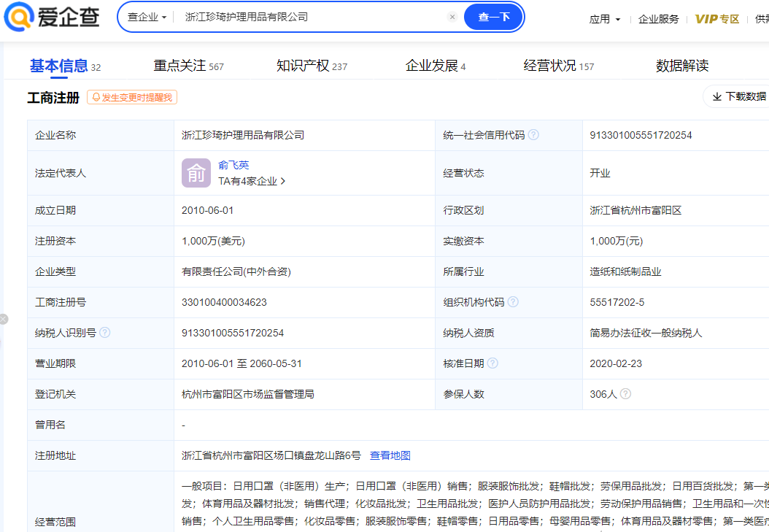Click the company search input field

(x=314, y=18)
